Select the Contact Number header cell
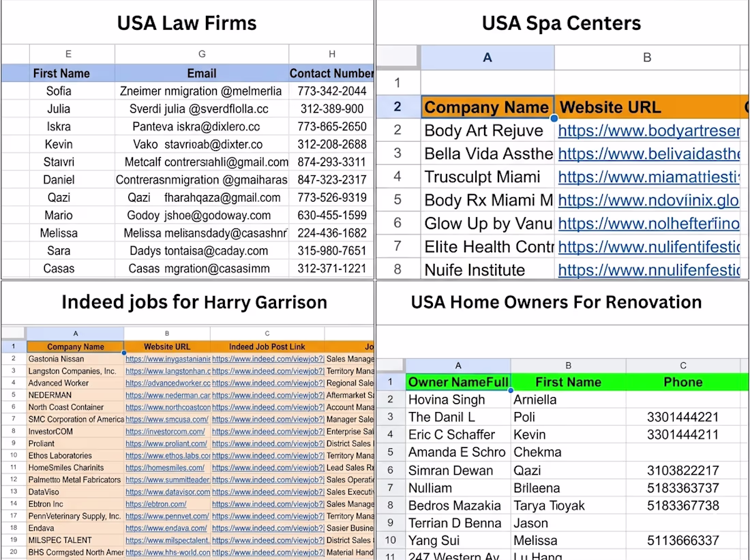 pos(331,73)
